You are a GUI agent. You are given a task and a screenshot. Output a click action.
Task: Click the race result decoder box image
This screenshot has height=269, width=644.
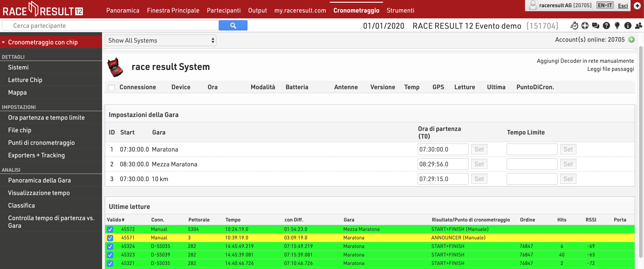115,67
